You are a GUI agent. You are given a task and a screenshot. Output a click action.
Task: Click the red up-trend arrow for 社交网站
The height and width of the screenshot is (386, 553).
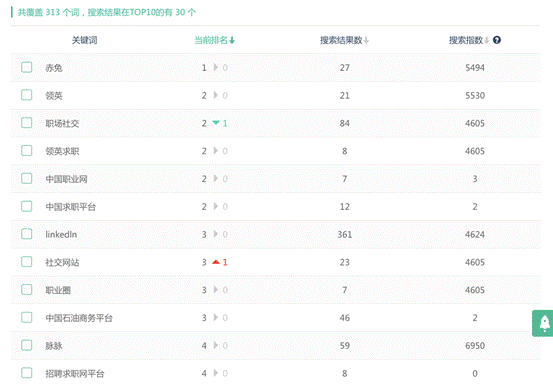216,262
